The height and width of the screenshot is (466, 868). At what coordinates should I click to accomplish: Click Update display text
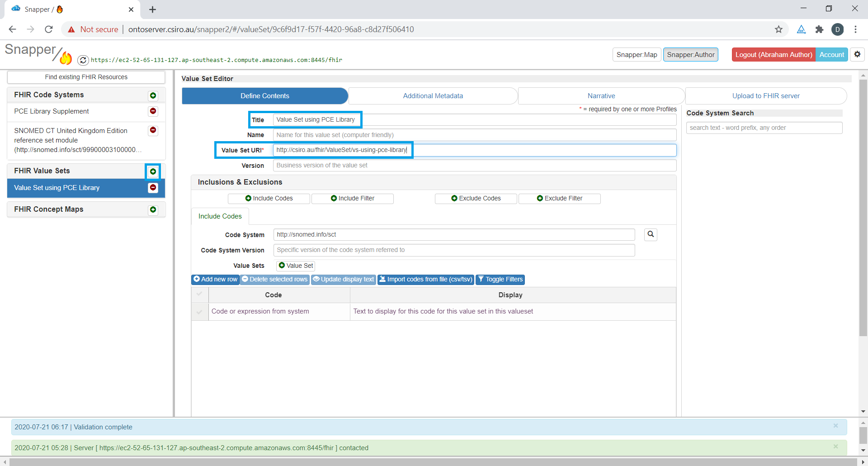point(343,280)
